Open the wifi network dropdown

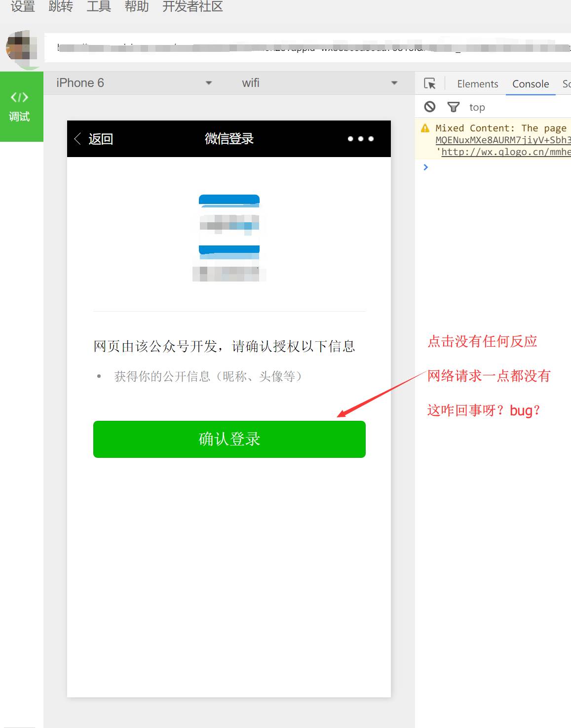[319, 83]
